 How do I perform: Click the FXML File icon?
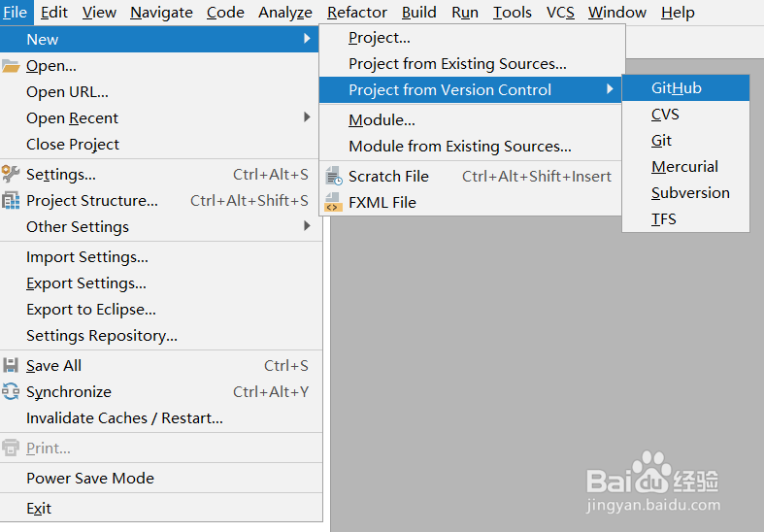[334, 202]
